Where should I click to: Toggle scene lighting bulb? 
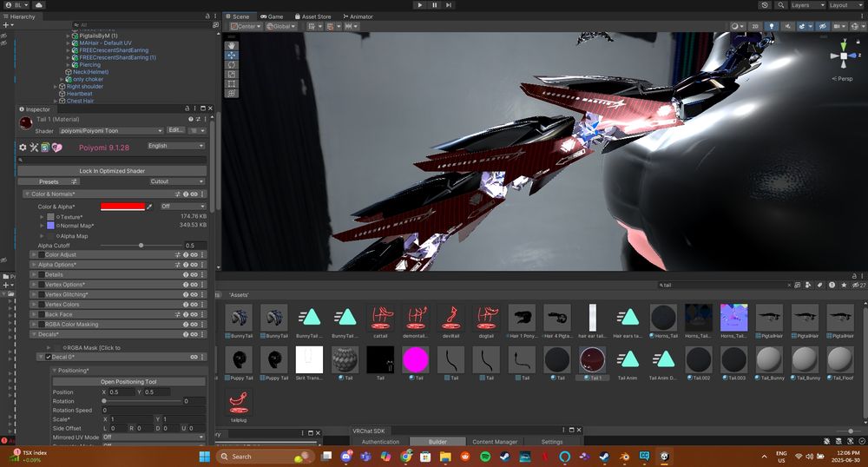click(x=771, y=26)
